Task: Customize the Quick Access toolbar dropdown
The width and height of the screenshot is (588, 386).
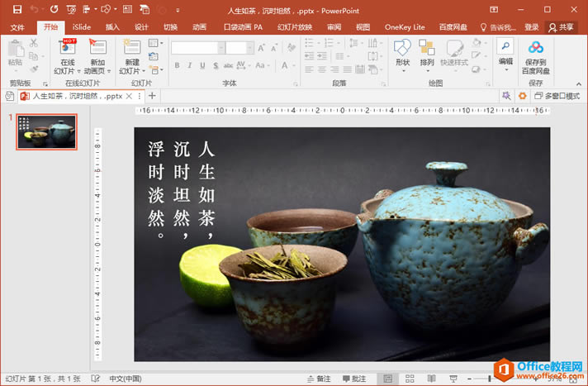Action: pos(178,10)
